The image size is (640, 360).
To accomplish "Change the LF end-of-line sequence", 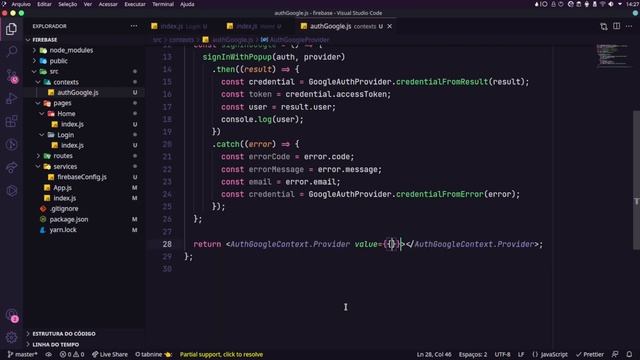I will point(521,354).
